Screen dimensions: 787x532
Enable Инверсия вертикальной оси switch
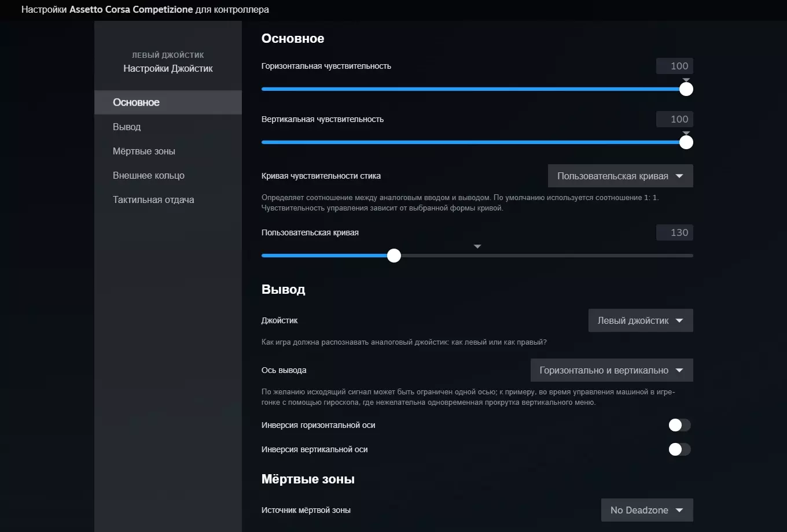coord(679,450)
